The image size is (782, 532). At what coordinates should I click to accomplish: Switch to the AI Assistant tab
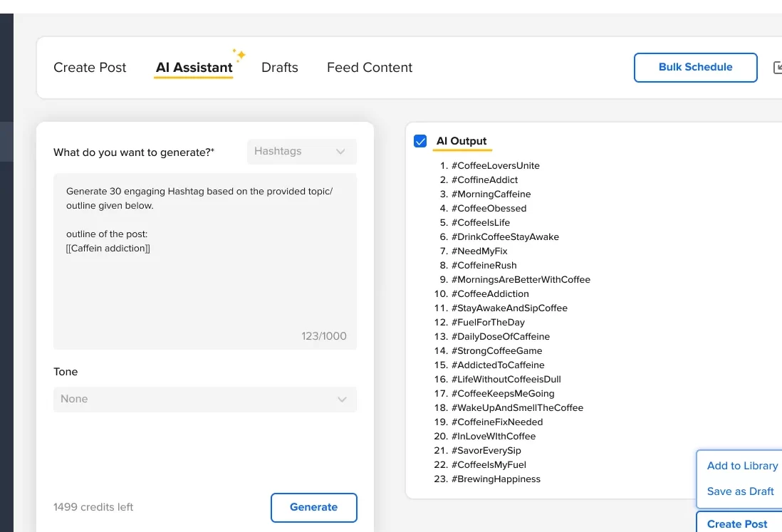click(194, 68)
